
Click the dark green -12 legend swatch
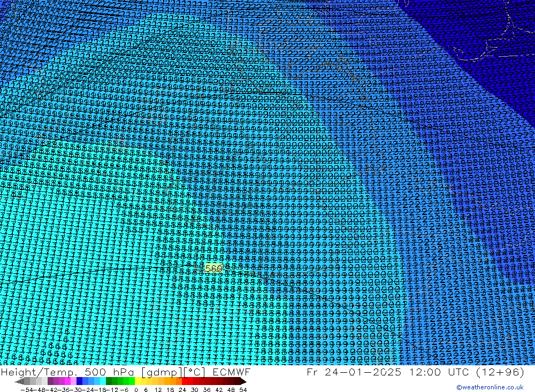pyautogui.click(x=109, y=381)
